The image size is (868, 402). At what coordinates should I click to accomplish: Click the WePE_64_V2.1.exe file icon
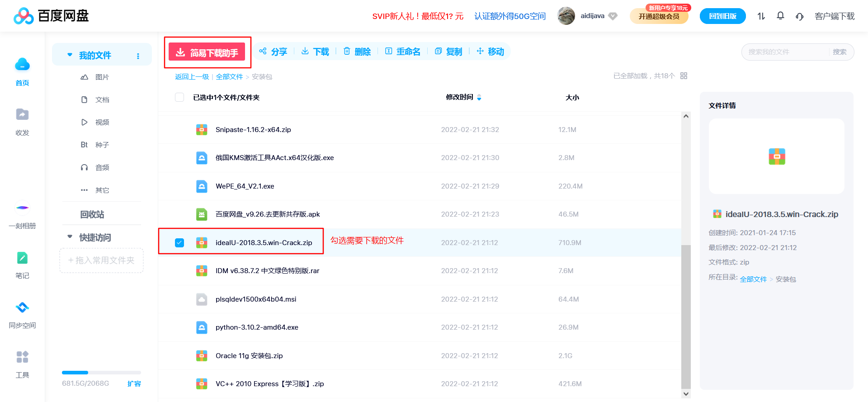click(202, 186)
